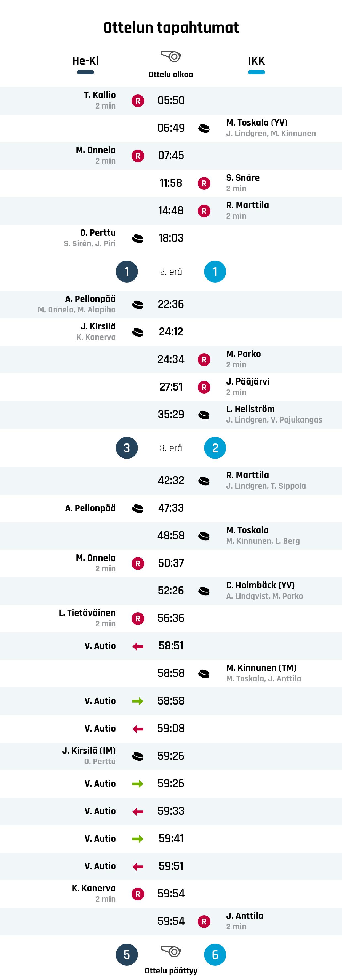The image size is (342, 980).
Task: Click the whistle icon above Ottelu alkaa
Action: pos(171,56)
